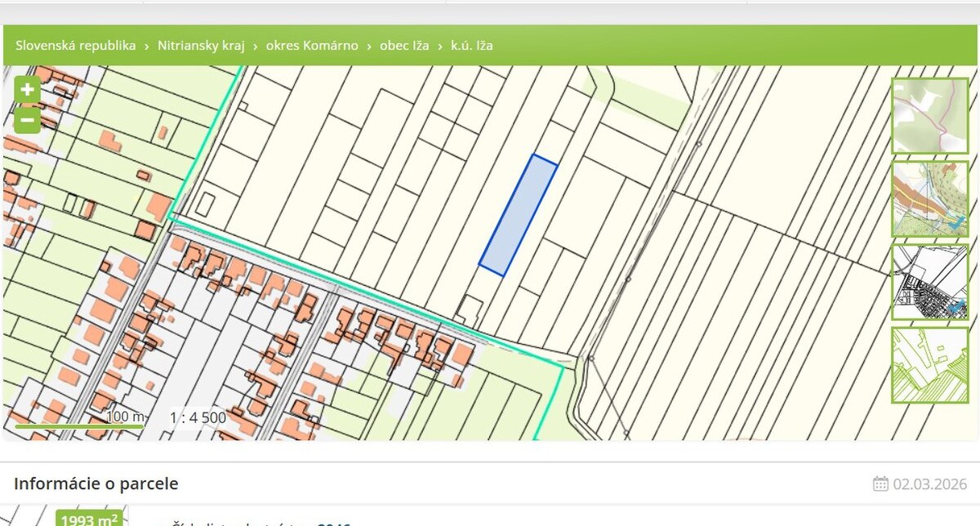Click the 100 m scale bar label
Image resolution: width=980 pixels, height=526 pixels.
pyautogui.click(x=125, y=417)
